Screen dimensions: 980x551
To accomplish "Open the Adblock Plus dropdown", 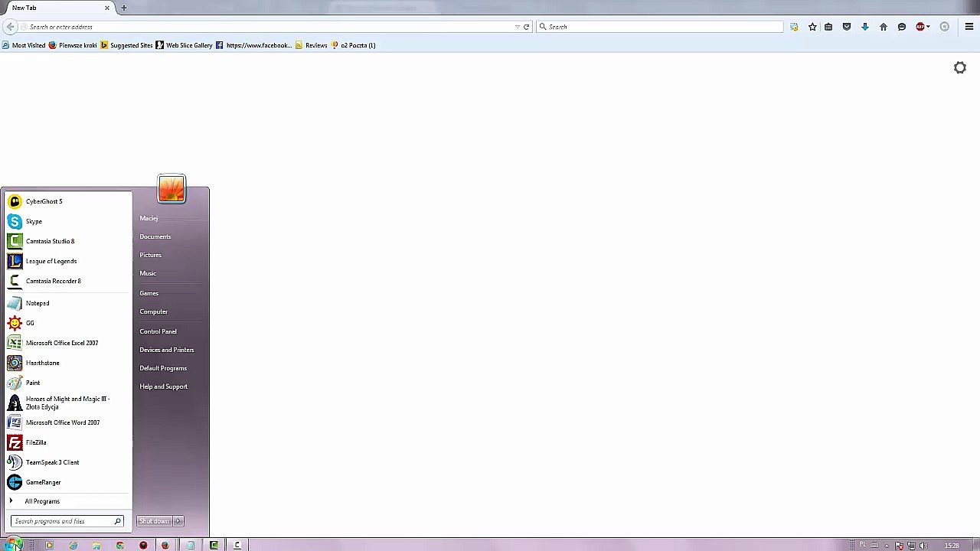I will [929, 27].
